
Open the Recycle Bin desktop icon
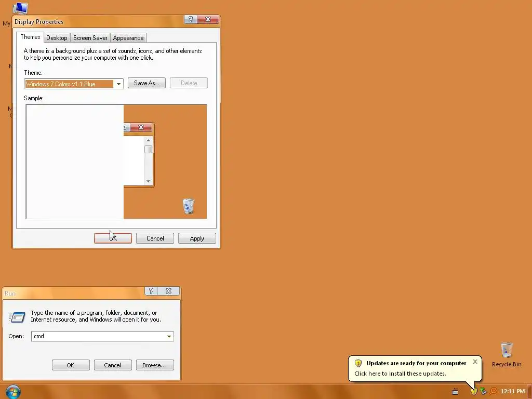[507, 355]
